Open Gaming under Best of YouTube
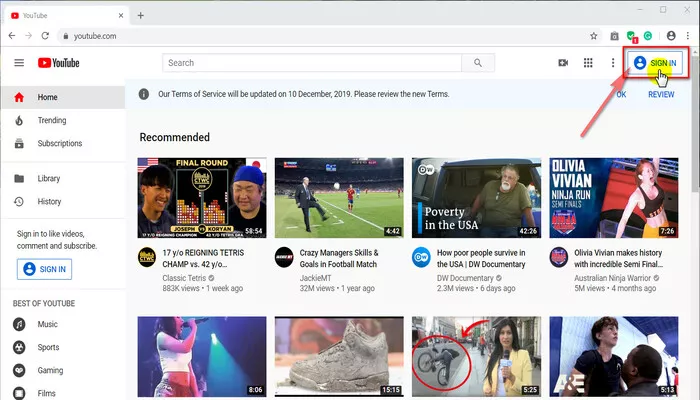Screen dimensions: 700x400 point(63,371)
